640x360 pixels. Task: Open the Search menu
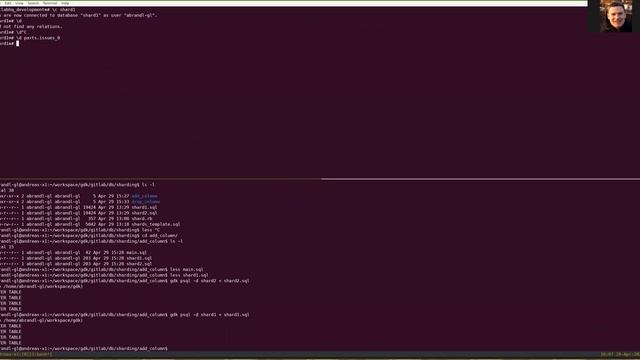click(x=33, y=3)
